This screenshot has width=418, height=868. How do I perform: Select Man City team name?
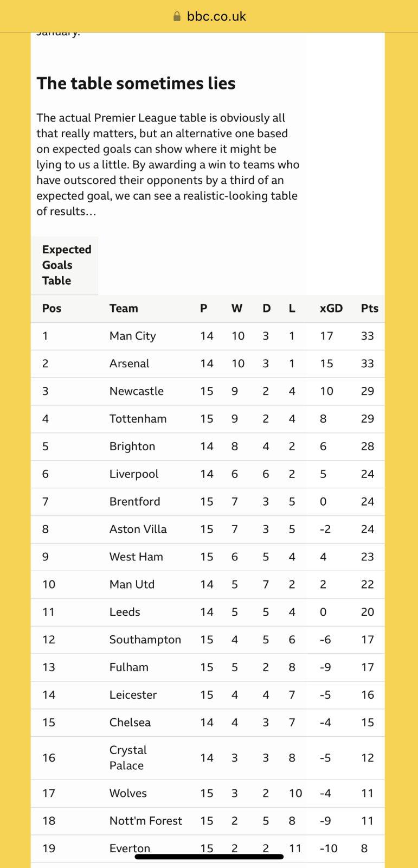(x=132, y=336)
